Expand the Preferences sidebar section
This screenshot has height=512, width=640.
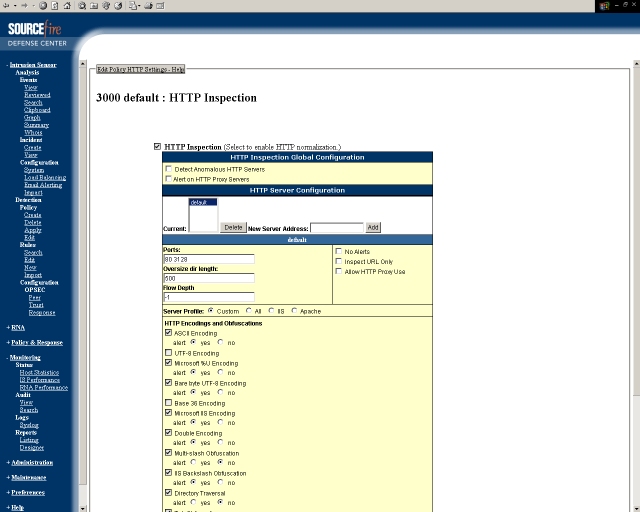[x=28, y=492]
